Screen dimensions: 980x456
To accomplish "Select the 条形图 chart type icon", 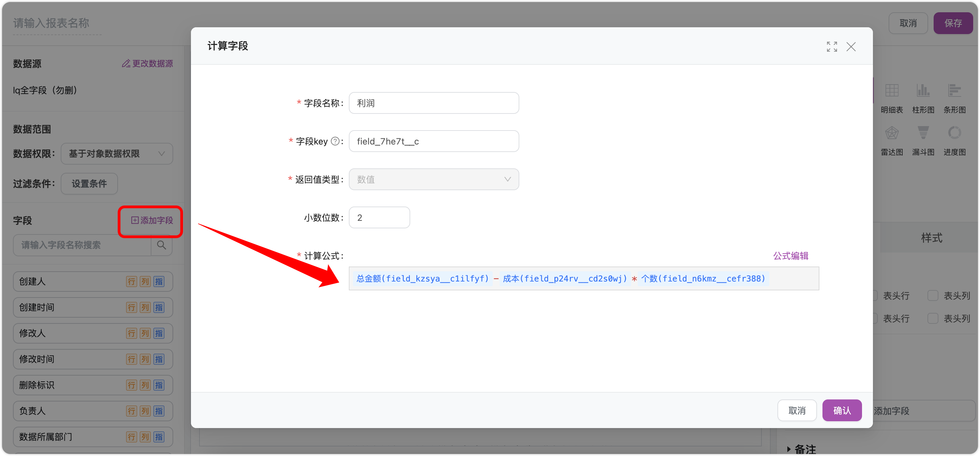I will (954, 91).
